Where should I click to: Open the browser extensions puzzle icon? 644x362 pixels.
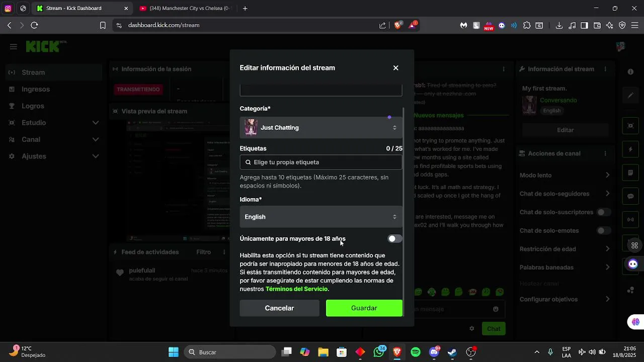(x=527, y=25)
